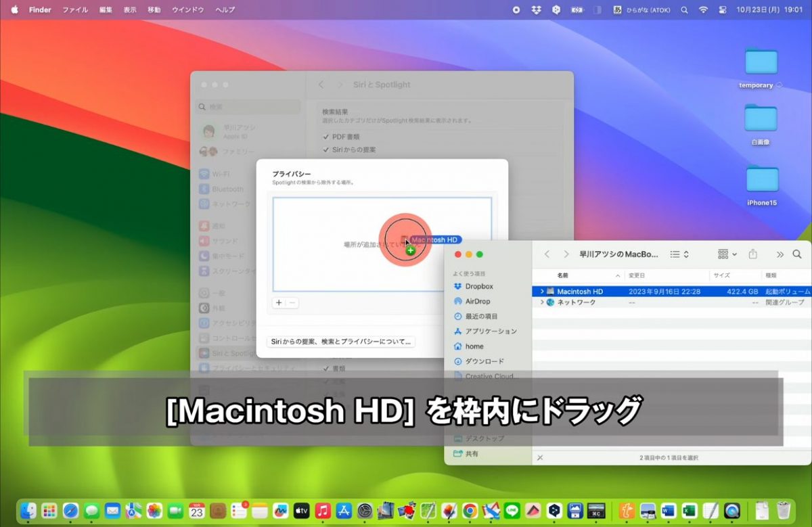
Task: Open Music from the Dock
Action: click(x=322, y=510)
